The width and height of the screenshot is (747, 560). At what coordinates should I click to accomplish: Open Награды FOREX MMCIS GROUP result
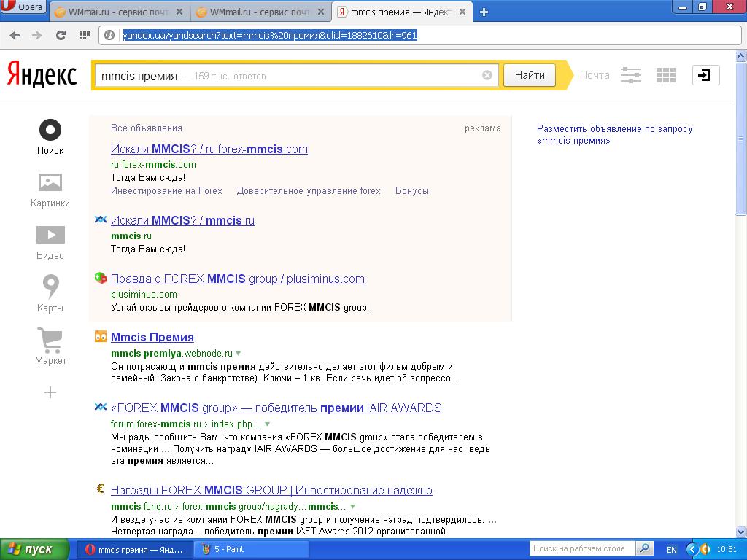(x=271, y=491)
